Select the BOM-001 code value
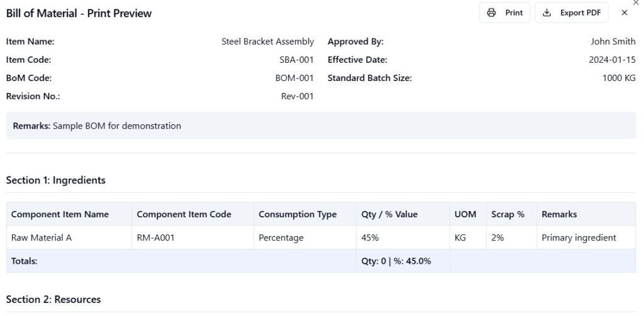The image size is (644, 316). tap(294, 79)
